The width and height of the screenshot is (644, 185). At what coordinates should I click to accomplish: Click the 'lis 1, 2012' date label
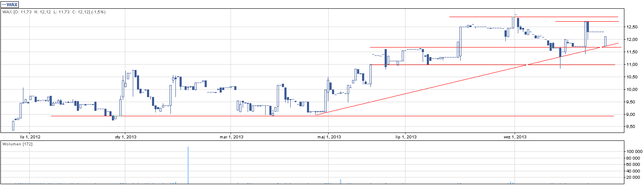(x=30, y=137)
